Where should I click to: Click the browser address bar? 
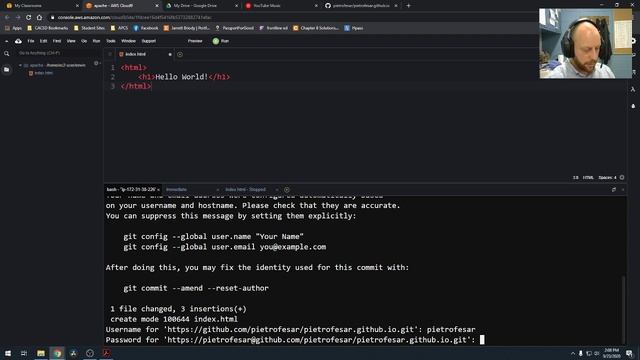click(286, 17)
